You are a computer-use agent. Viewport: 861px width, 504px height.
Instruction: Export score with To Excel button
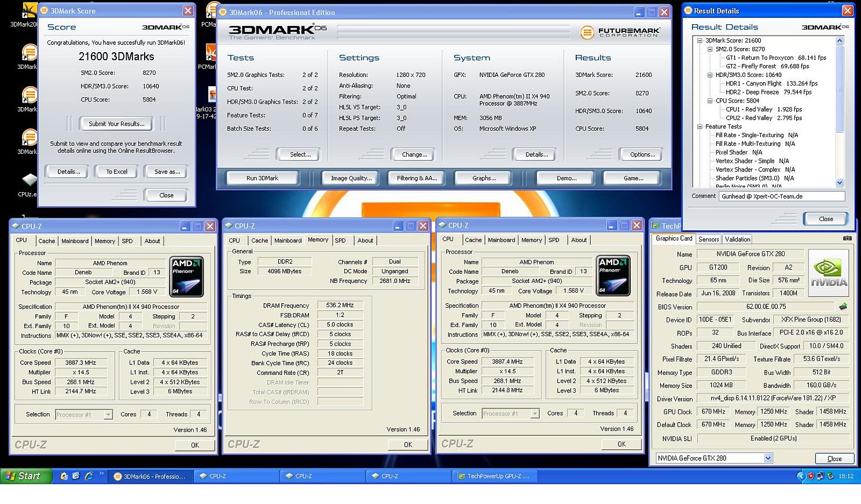pos(116,171)
